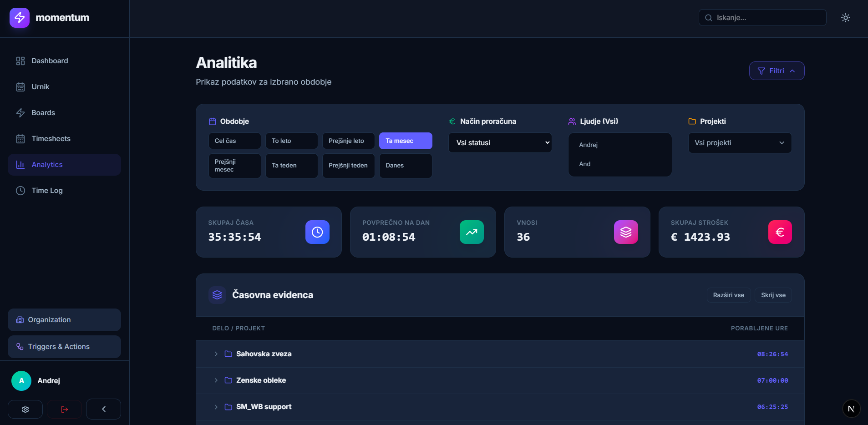
Task: Toggle light/dark theme sun icon
Action: (845, 18)
